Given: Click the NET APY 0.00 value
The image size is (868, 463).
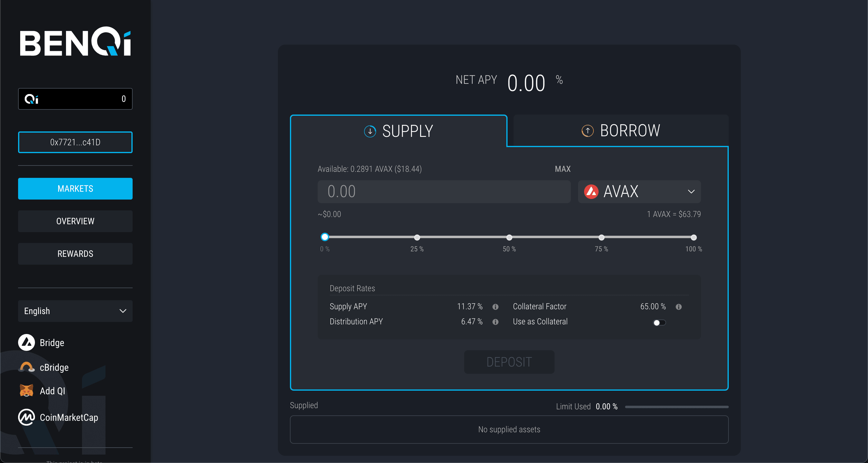Looking at the screenshot, I should point(526,83).
